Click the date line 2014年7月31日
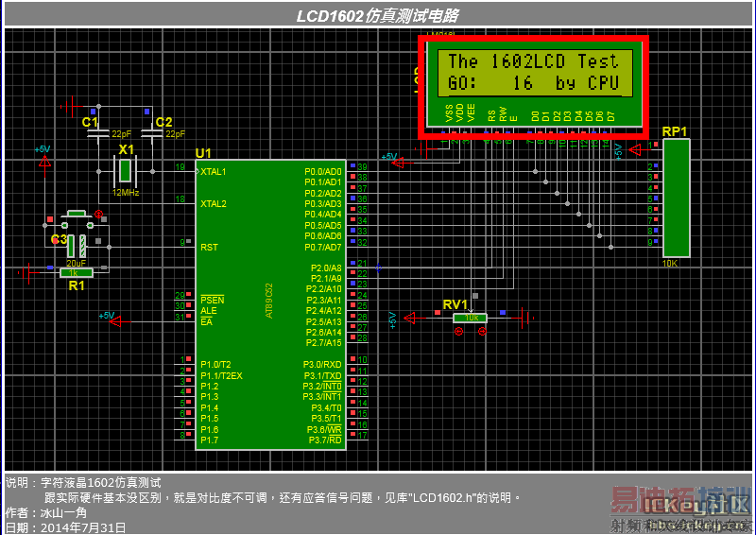This screenshot has height=535, width=756. (x=83, y=527)
